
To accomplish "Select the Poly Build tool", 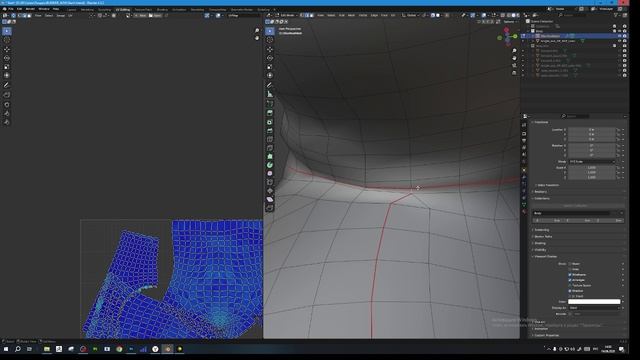I will (x=270, y=156).
